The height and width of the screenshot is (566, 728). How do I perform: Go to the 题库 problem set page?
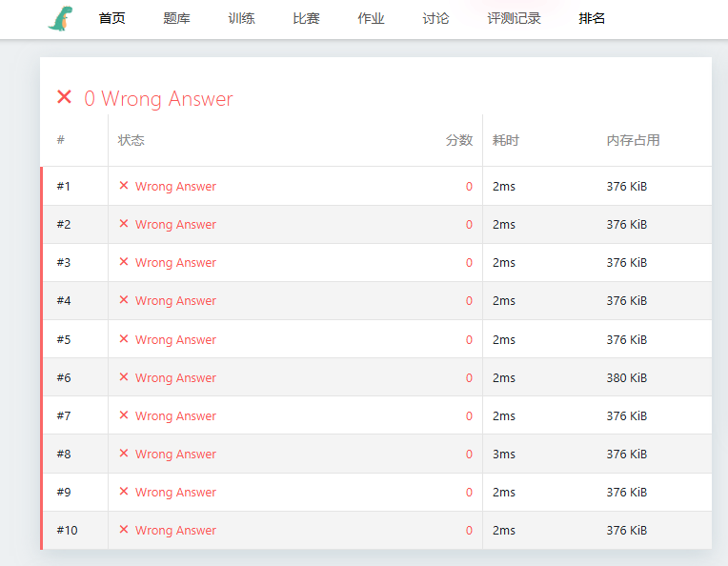(176, 18)
